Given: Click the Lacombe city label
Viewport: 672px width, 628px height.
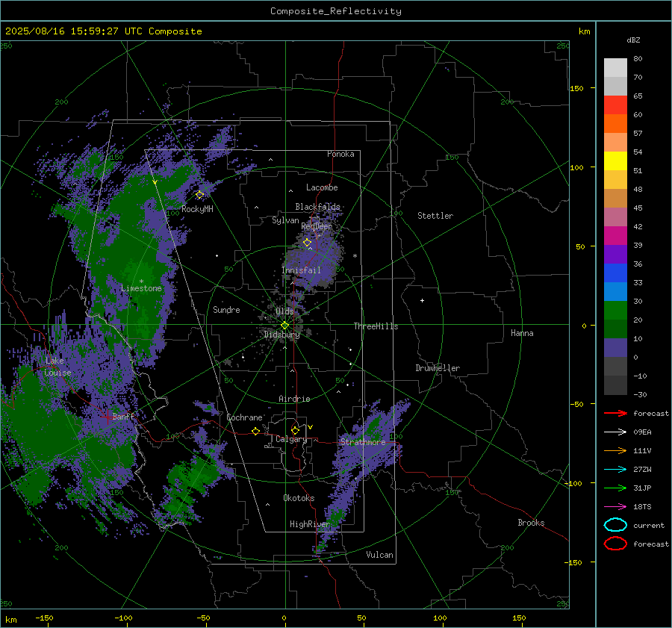Looking at the screenshot, I should click(x=322, y=187).
